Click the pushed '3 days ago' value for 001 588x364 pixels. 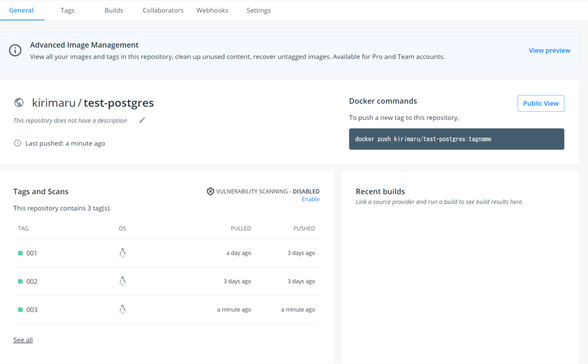point(301,253)
